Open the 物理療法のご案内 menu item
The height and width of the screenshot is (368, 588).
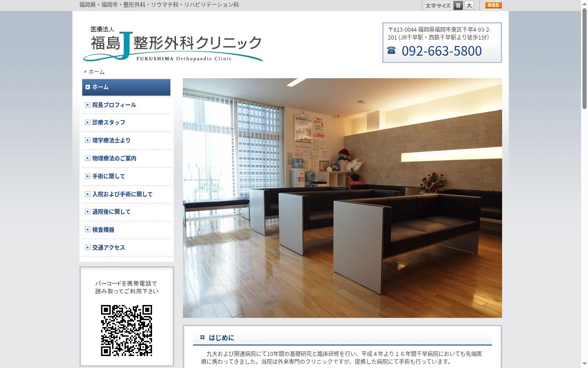click(x=126, y=158)
